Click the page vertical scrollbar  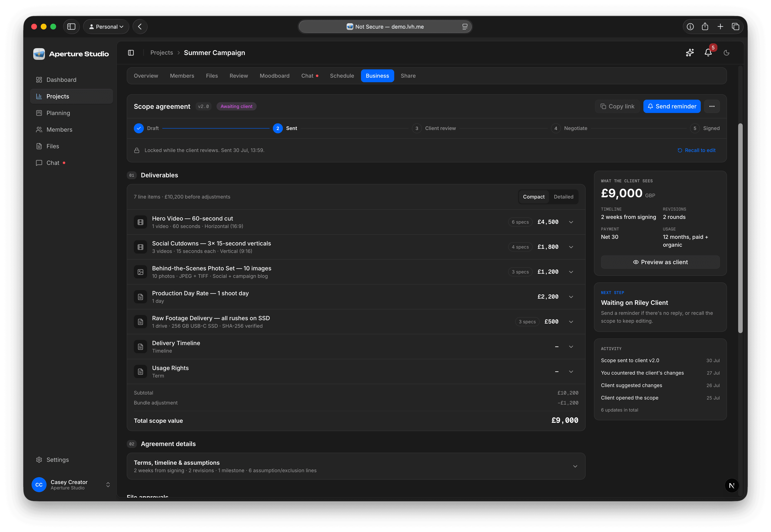pos(740,228)
